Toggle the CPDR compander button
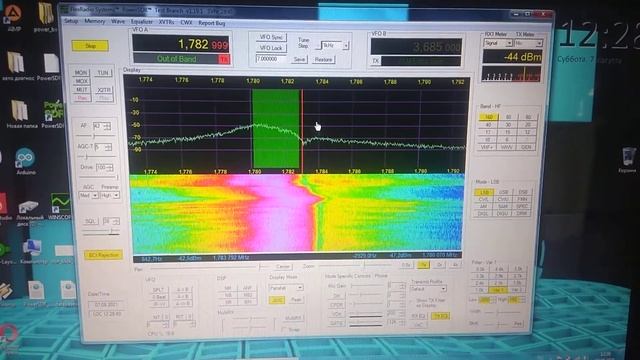640x360 pixels. tap(337, 305)
